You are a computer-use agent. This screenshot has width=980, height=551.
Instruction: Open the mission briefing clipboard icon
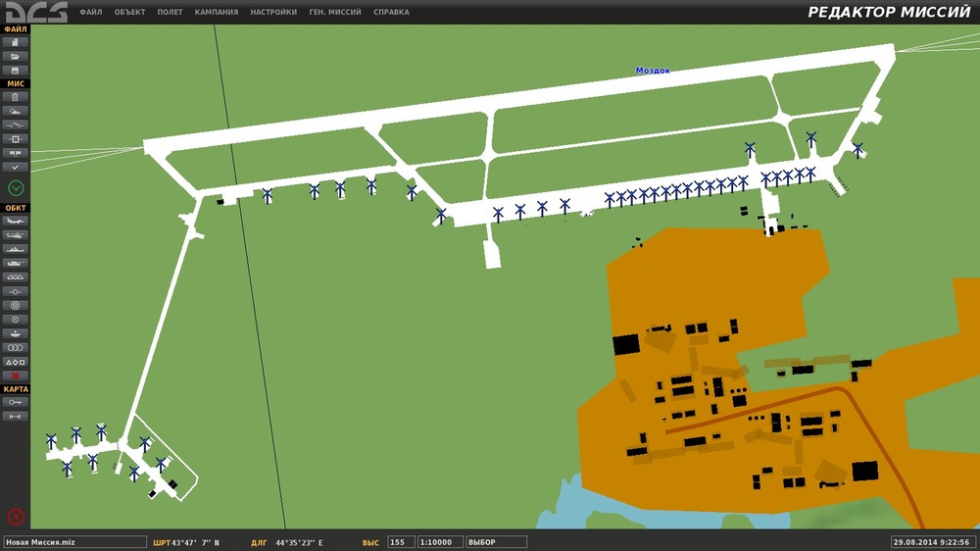click(x=16, y=97)
